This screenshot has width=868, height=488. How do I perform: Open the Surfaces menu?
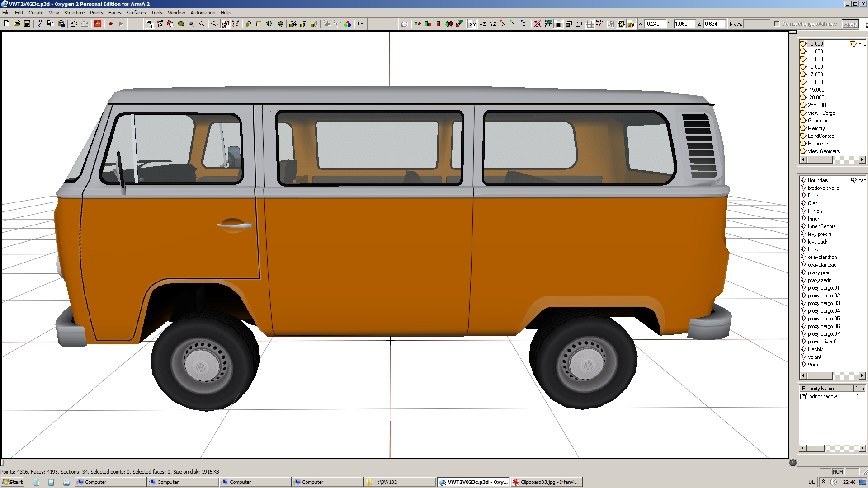pos(136,13)
